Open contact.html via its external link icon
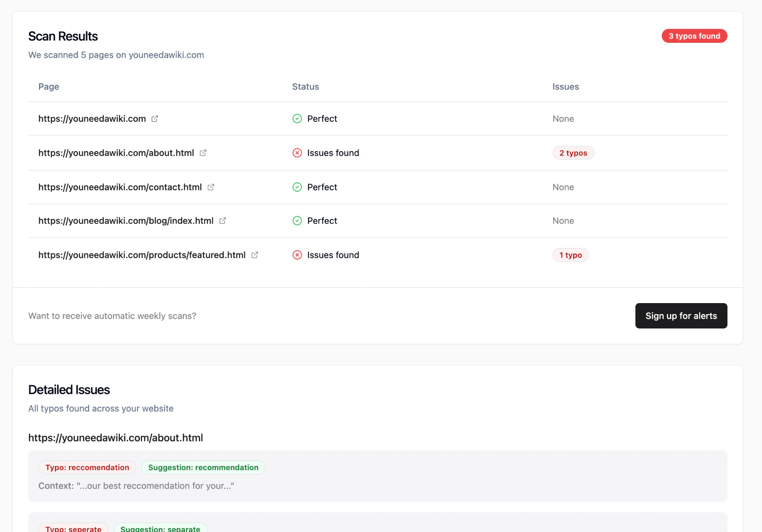 211,187
